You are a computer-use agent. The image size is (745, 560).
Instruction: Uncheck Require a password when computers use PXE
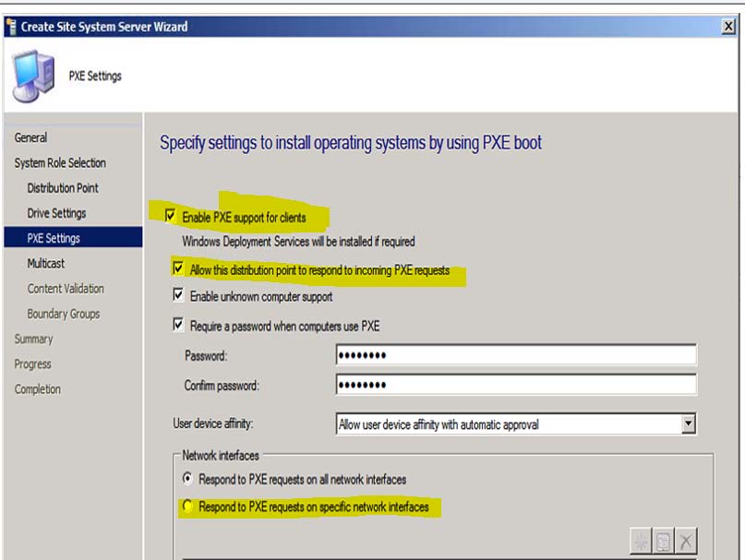point(178,325)
